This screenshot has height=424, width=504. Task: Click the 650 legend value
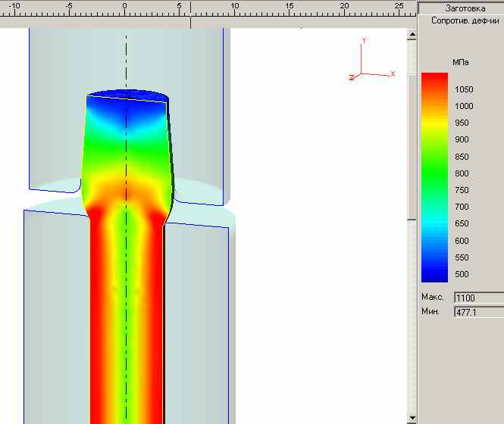click(x=462, y=223)
